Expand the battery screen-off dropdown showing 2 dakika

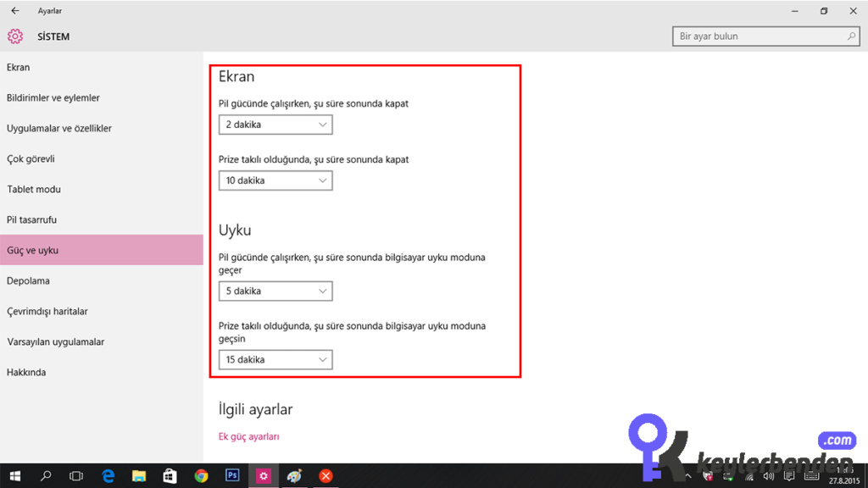click(275, 125)
